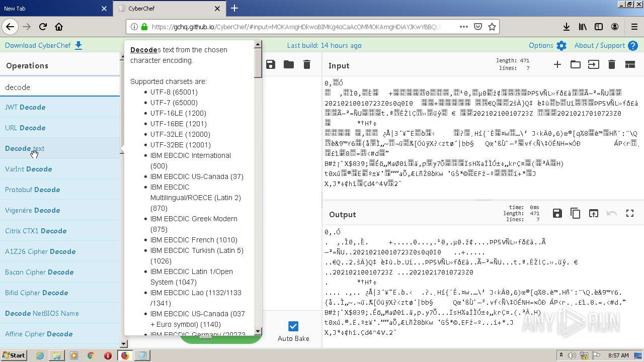Viewport: 644px width, 362px height.
Task: Click the save recipe disk icon
Action: 271,64
